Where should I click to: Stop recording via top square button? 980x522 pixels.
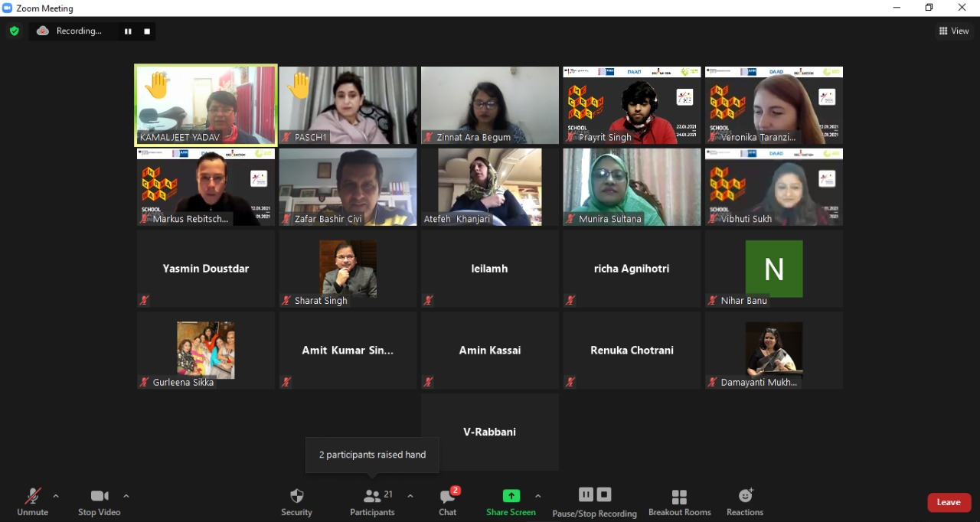(147, 31)
